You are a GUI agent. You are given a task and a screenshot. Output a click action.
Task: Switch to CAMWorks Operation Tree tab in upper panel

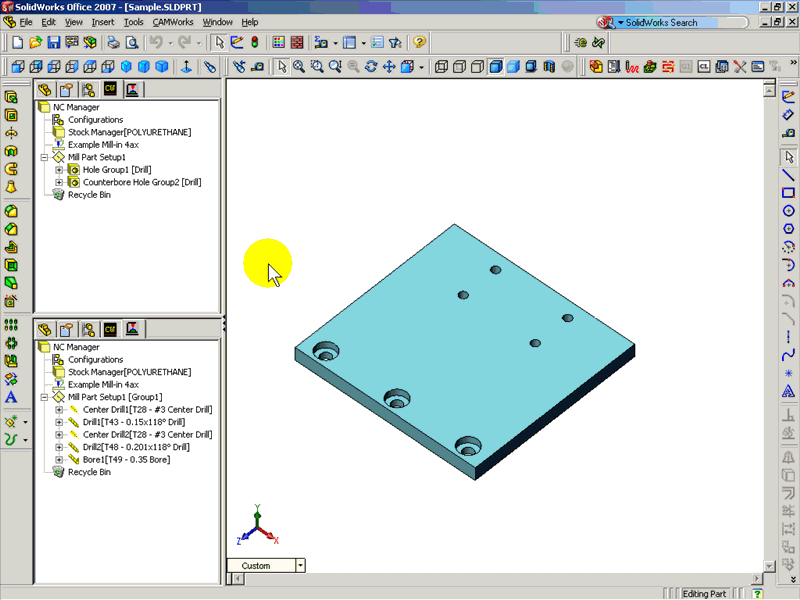pyautogui.click(x=132, y=89)
